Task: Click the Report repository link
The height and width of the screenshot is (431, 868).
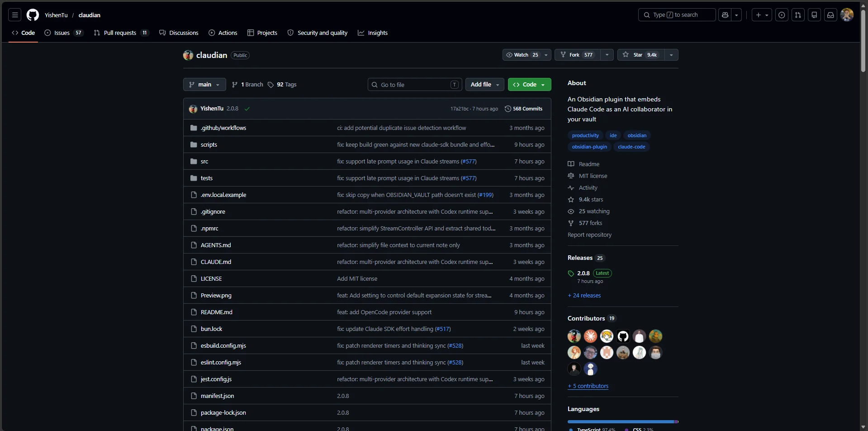Action: point(589,235)
